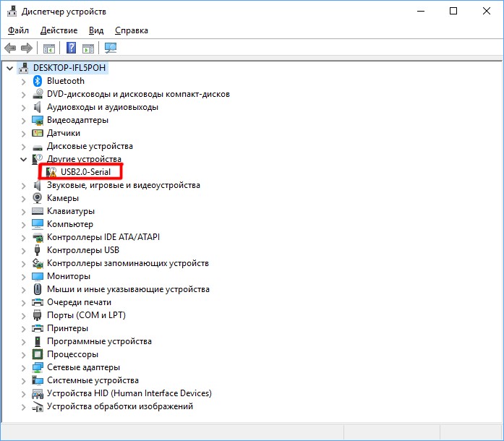Select the Датчики tree row
504x441 pixels.
(64, 133)
